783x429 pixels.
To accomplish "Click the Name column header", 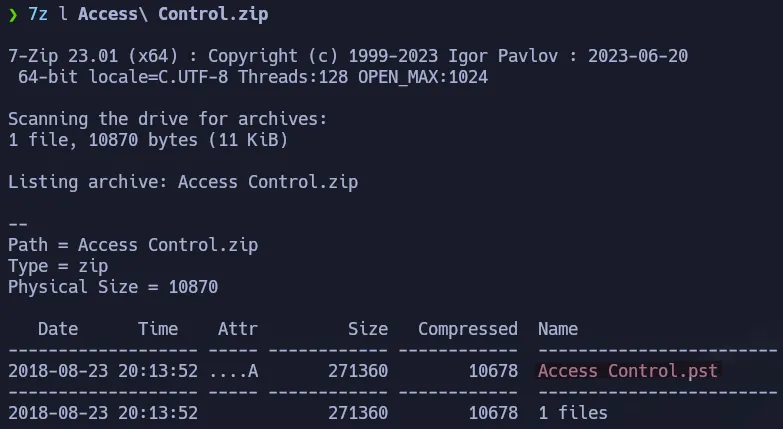I will (557, 329).
